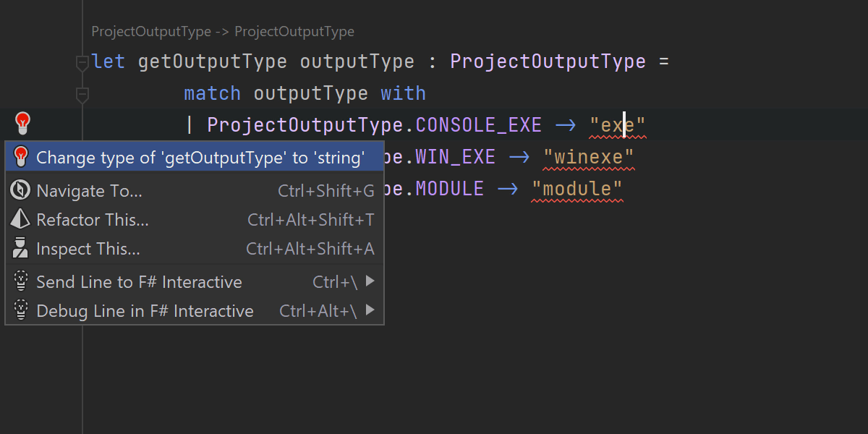The image size is (868, 434).
Task: Click the "module" string literal
Action: pos(576,189)
